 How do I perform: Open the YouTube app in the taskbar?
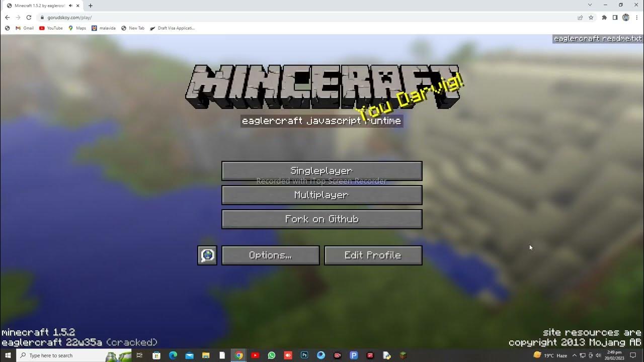pyautogui.click(x=255, y=355)
